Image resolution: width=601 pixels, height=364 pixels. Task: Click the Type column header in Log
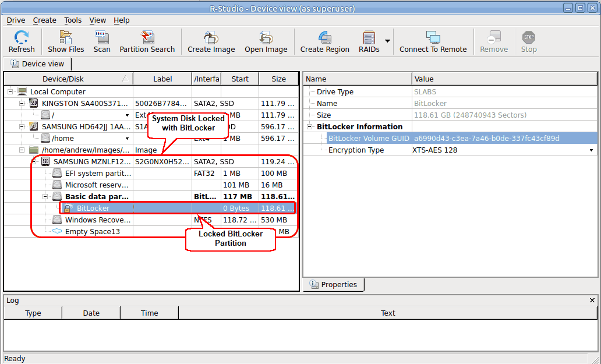tap(33, 313)
